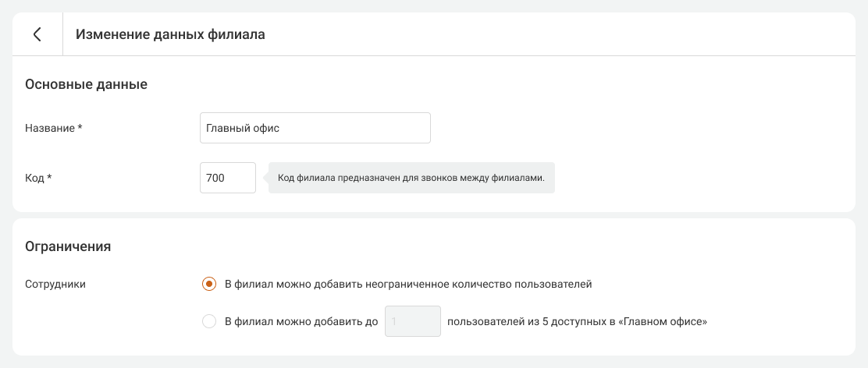
Task: Click the branch code hint tooltip
Action: tap(411, 178)
